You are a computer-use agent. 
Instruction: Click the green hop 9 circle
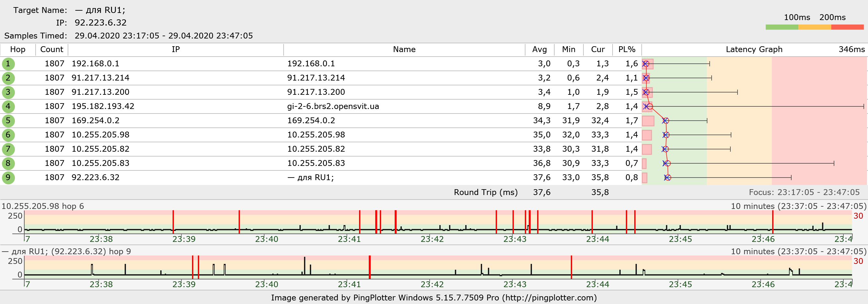pyautogui.click(x=8, y=178)
